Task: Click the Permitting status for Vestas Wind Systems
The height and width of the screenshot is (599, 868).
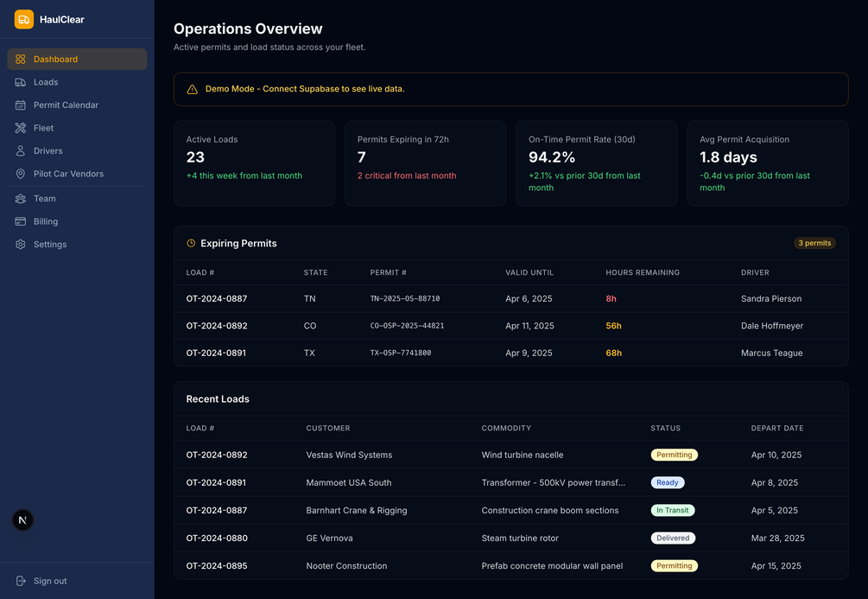Action: pyautogui.click(x=674, y=455)
